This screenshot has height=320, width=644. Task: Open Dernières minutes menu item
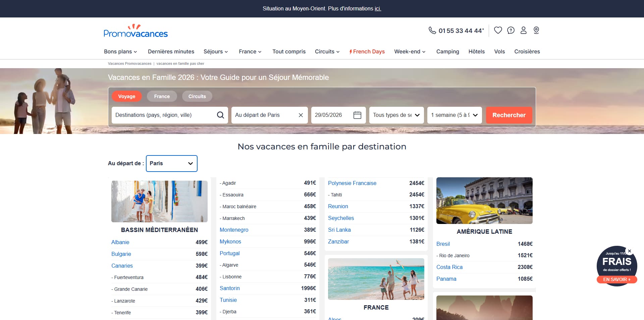point(171,51)
